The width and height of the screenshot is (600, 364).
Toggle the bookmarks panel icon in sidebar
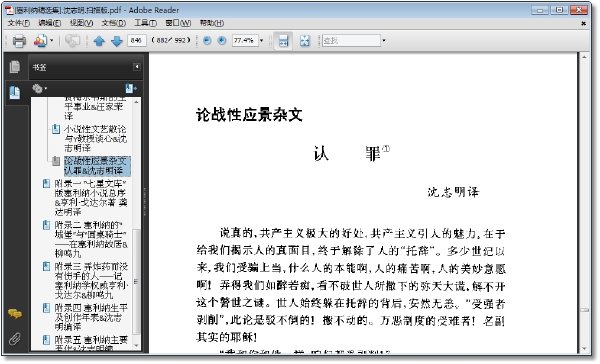pyautogui.click(x=15, y=92)
